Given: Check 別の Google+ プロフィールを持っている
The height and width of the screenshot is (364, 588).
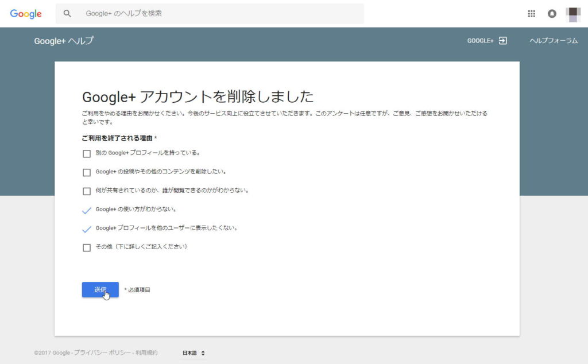Looking at the screenshot, I should tap(87, 154).
